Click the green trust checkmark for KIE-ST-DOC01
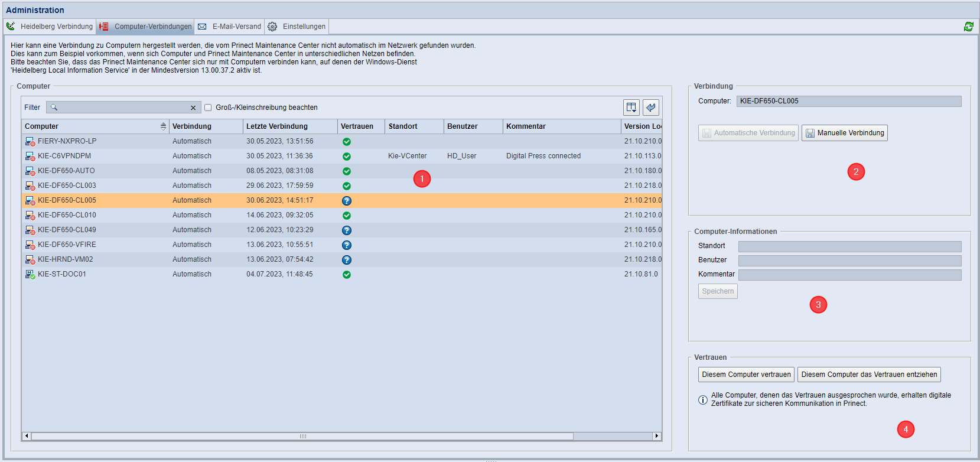This screenshot has height=462, width=980. pos(347,275)
